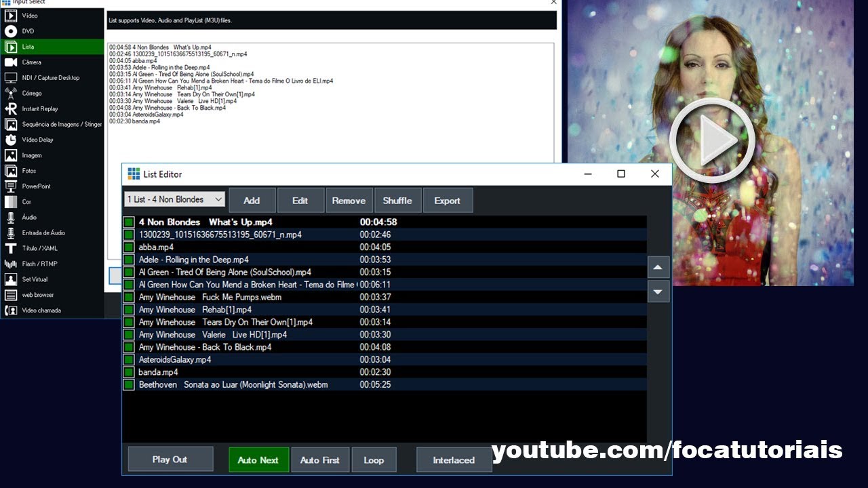This screenshot has height=488, width=868.
Task: Select 'Amy Winehouse Valerie Live HD' row
Action: tap(384, 335)
